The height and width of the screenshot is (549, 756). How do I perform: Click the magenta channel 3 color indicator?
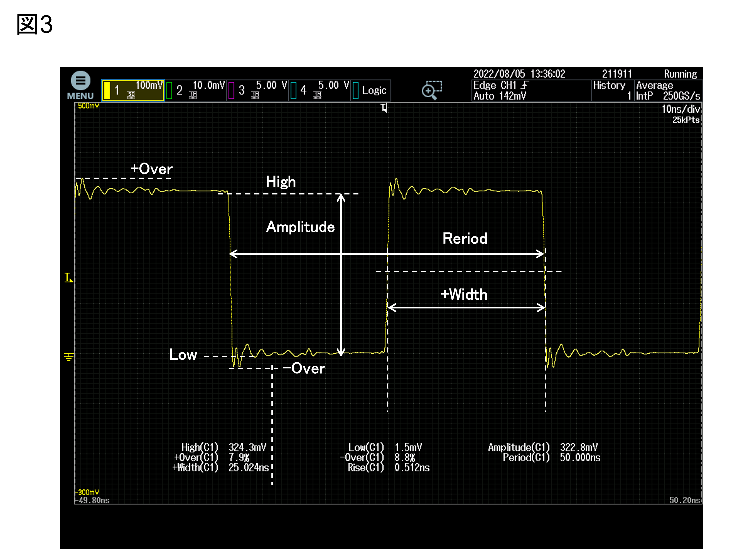pyautogui.click(x=231, y=90)
